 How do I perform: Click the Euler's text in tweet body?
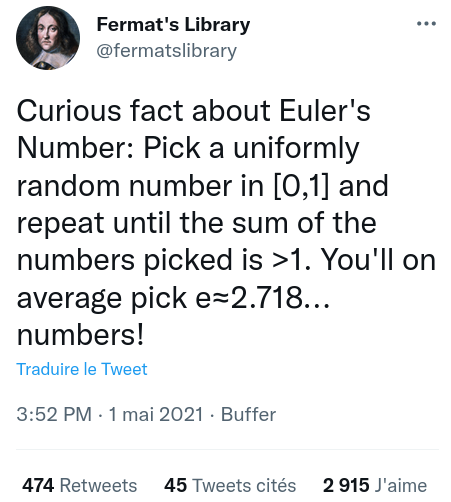(x=325, y=111)
